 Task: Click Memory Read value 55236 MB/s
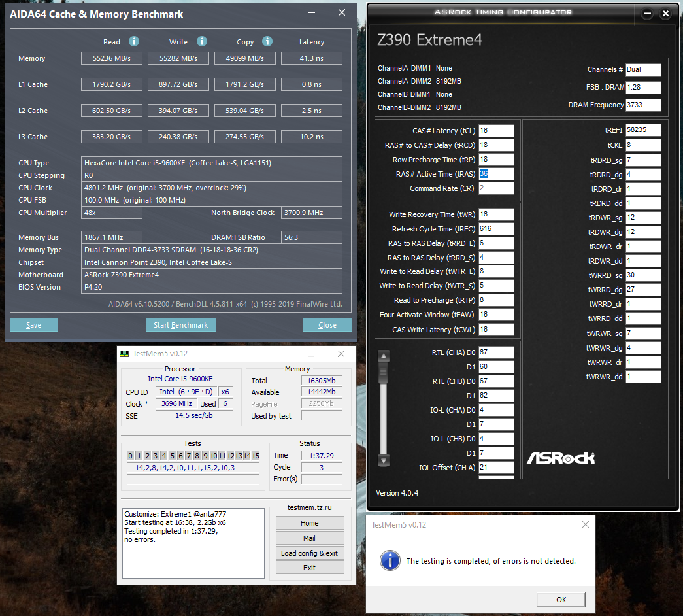(x=112, y=58)
